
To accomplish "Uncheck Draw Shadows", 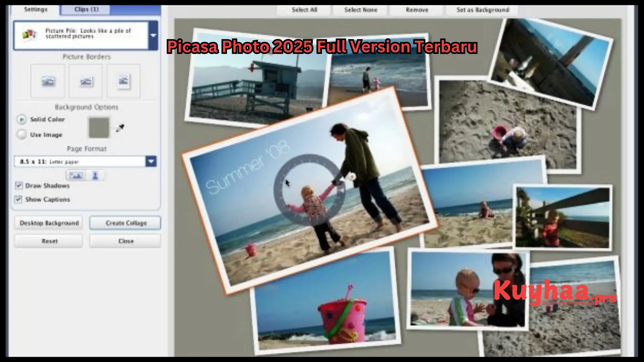I will [x=18, y=185].
